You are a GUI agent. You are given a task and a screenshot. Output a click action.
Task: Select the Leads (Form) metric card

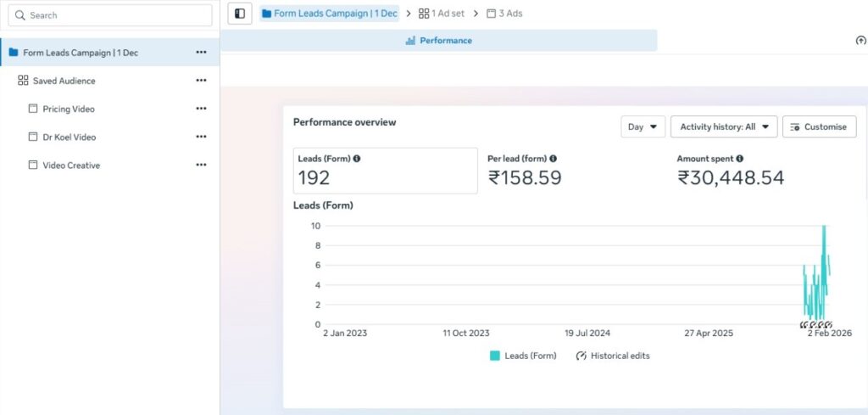(385, 171)
